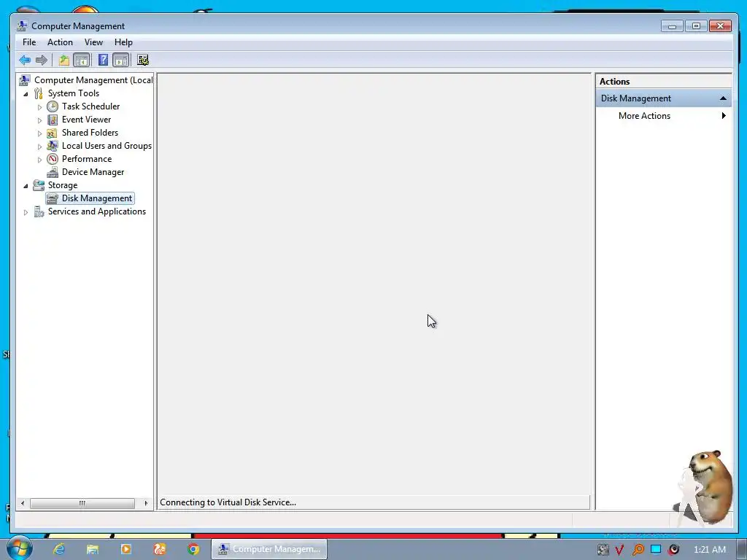Collapse the Disk Management actions section
Image resolution: width=747 pixels, height=560 pixels.
pos(723,98)
